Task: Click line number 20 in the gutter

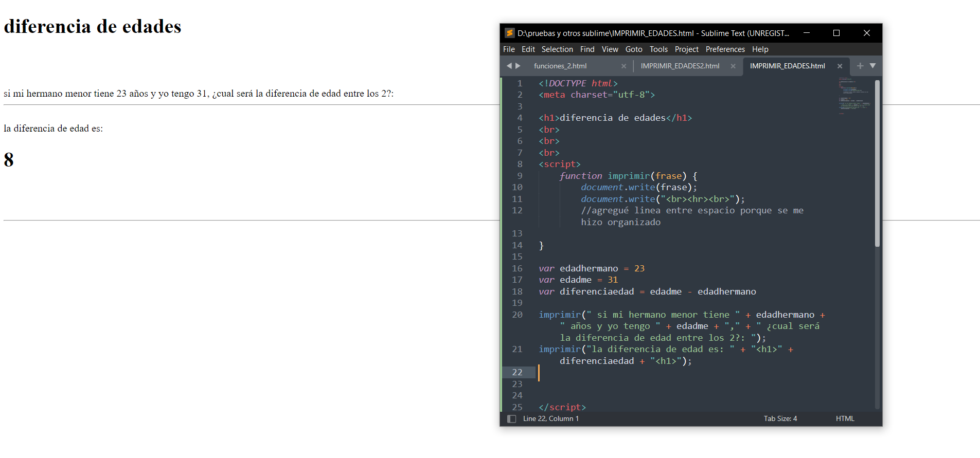Action: coord(517,315)
